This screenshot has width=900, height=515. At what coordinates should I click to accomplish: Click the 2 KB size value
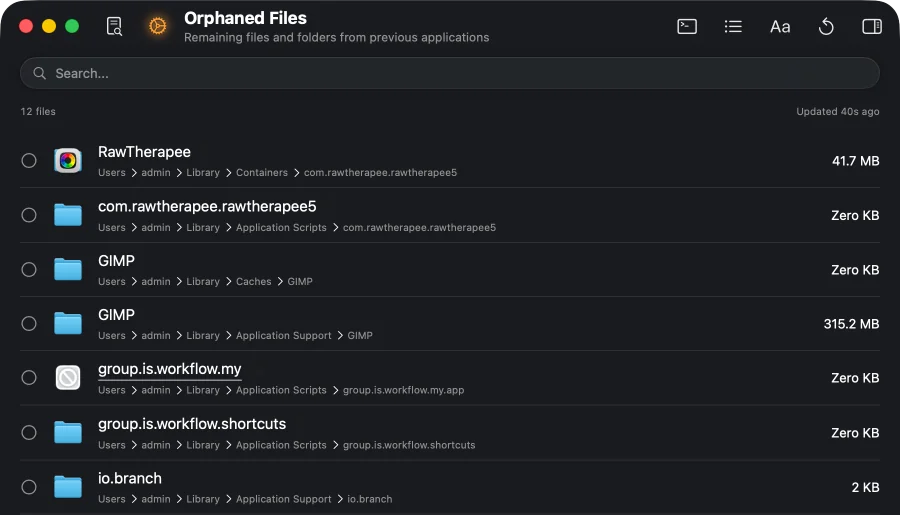(x=865, y=487)
